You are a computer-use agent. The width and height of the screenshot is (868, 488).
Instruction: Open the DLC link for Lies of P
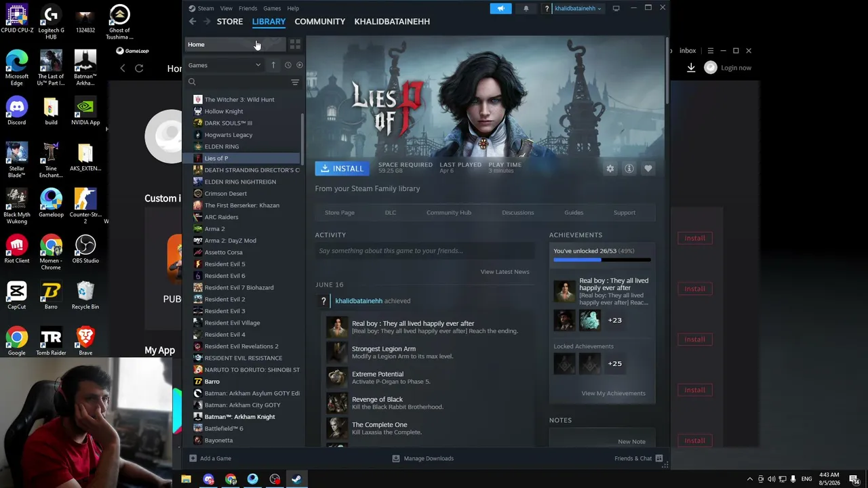[391, 213]
